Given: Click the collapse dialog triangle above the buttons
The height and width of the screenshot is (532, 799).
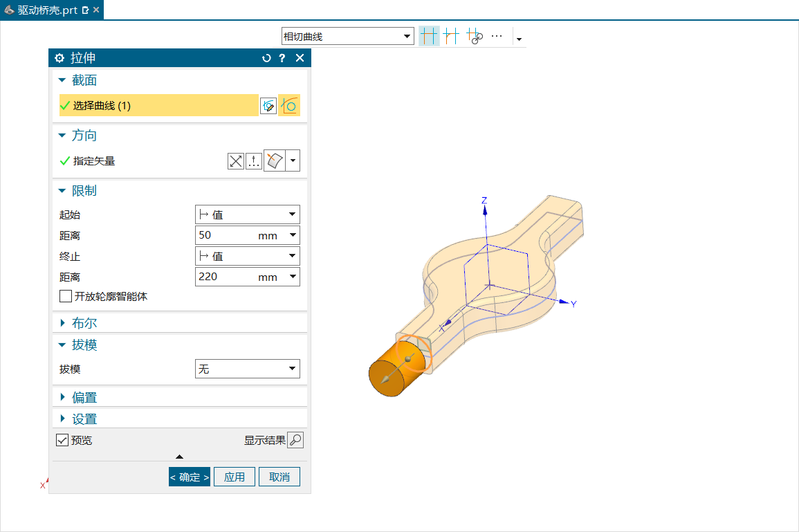Looking at the screenshot, I should pyautogui.click(x=179, y=457).
